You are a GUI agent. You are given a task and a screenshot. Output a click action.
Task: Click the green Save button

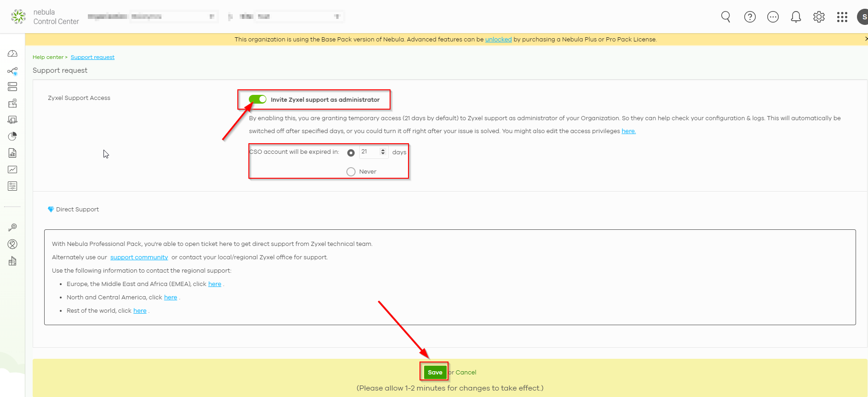[435, 372]
